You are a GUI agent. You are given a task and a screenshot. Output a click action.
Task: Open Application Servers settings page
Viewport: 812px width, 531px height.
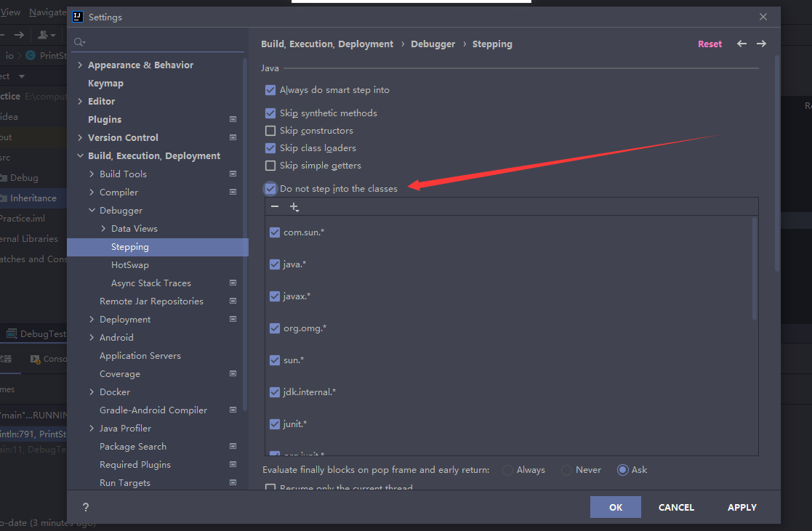click(x=140, y=355)
